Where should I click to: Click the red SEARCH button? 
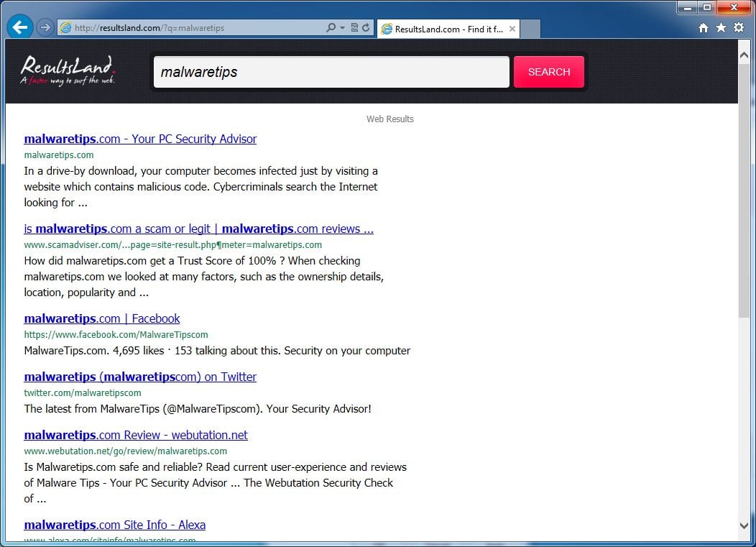[549, 72]
